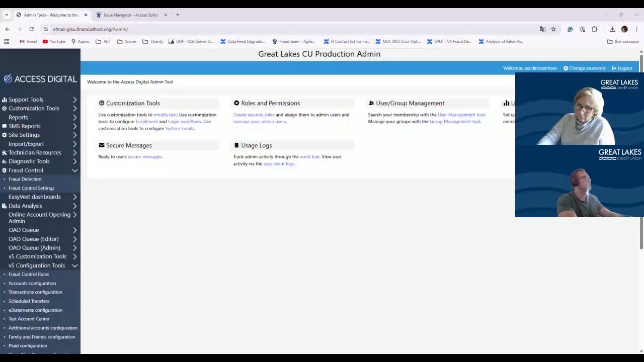Click the Change password gear icon
The image size is (644, 362).
tap(566, 68)
